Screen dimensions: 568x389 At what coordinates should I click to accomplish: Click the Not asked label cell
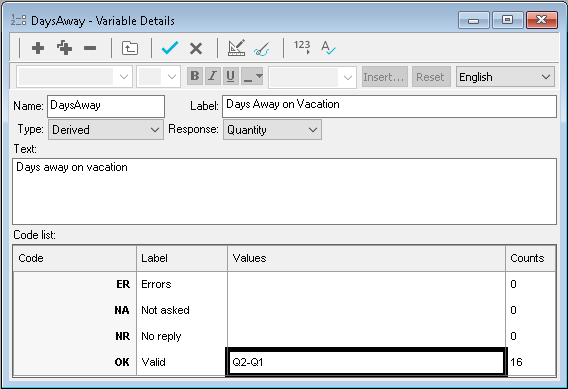182,310
